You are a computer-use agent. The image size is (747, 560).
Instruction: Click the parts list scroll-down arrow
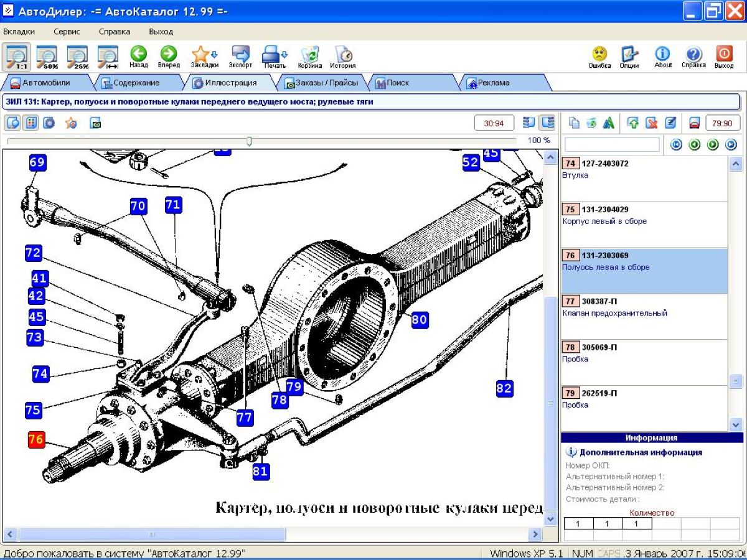pyautogui.click(x=736, y=425)
